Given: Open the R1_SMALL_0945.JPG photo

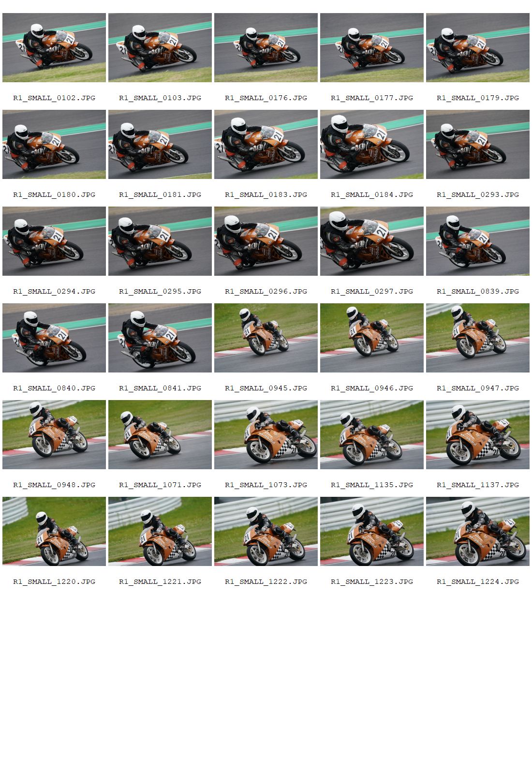Looking at the screenshot, I should coord(266,338).
